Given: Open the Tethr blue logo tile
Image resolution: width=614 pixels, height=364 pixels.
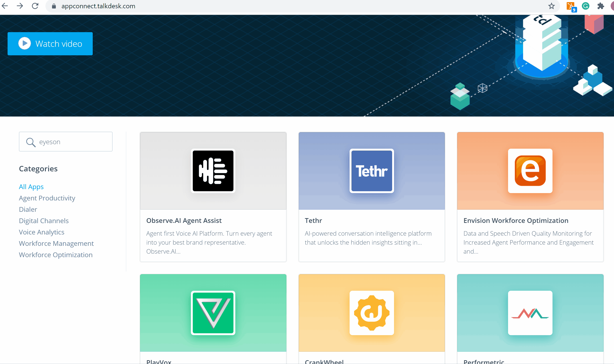Looking at the screenshot, I should 372,171.
